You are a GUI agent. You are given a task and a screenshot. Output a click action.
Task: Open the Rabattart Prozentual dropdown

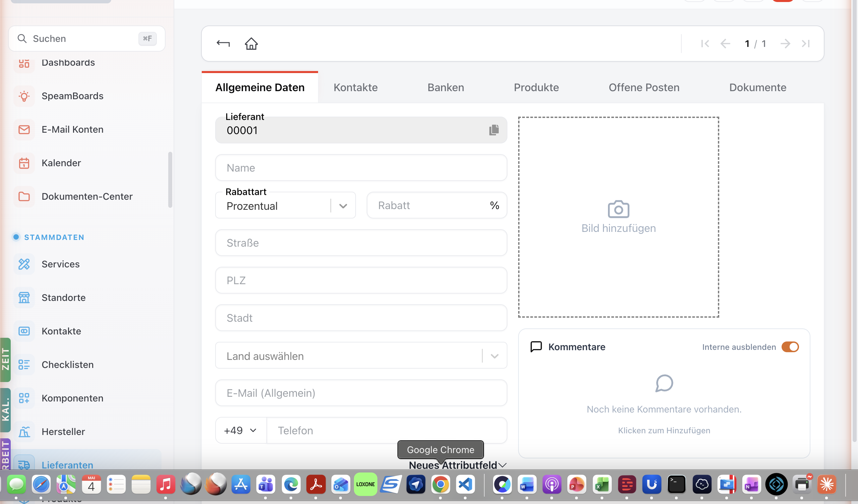pyautogui.click(x=285, y=205)
